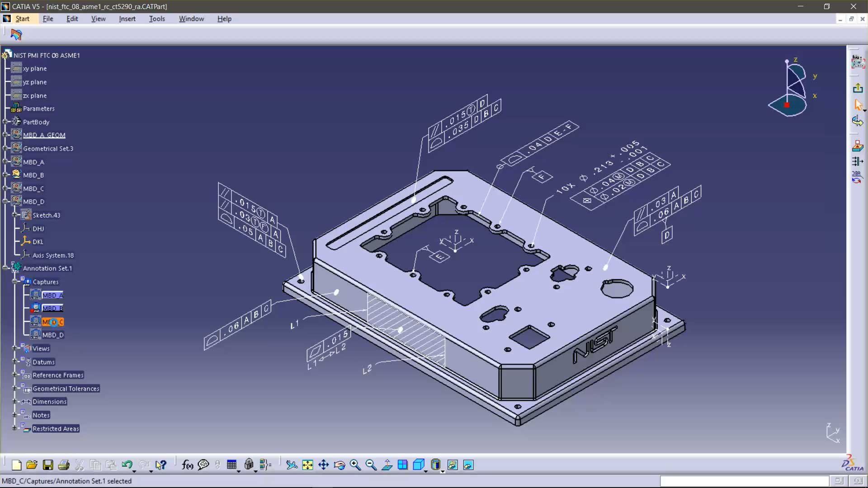This screenshot has width=868, height=488.
Task: Click Create Multi-View icon
Action: (402, 465)
